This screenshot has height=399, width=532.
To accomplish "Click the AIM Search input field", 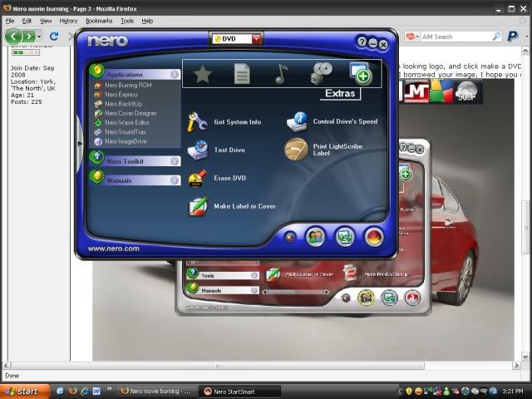I will click(x=456, y=37).
